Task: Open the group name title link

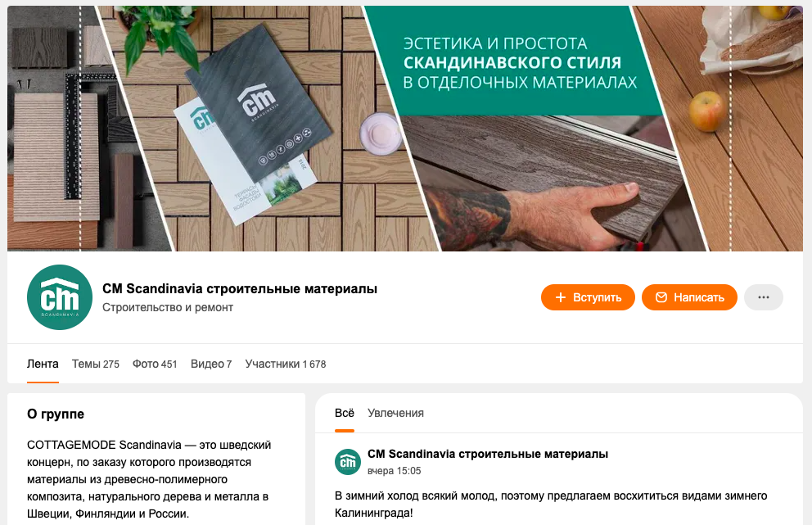Action: tap(240, 288)
